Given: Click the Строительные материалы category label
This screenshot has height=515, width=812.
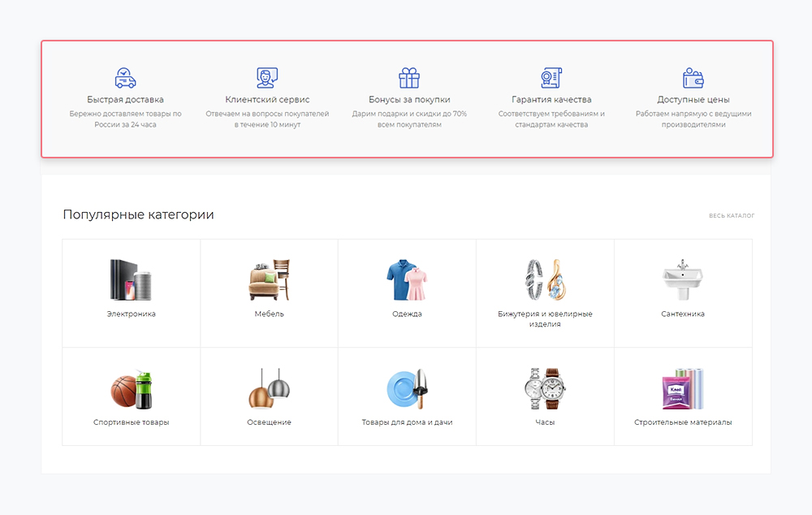Looking at the screenshot, I should pyautogui.click(x=683, y=422).
